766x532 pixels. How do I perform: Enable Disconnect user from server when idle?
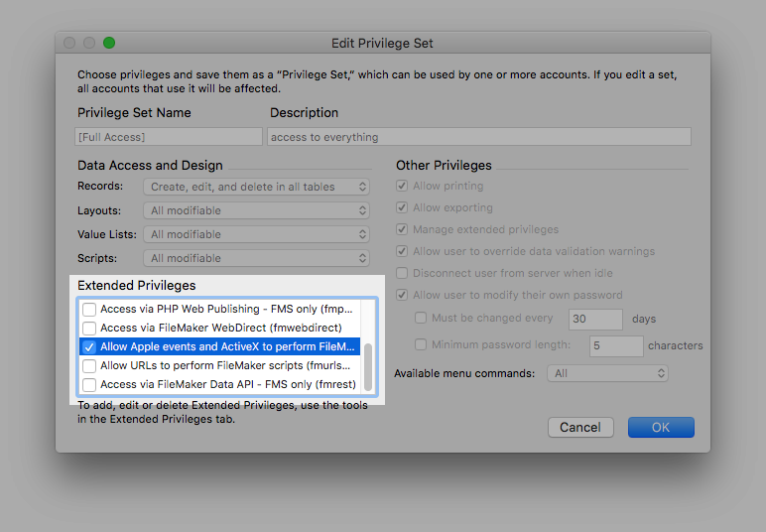(402, 273)
